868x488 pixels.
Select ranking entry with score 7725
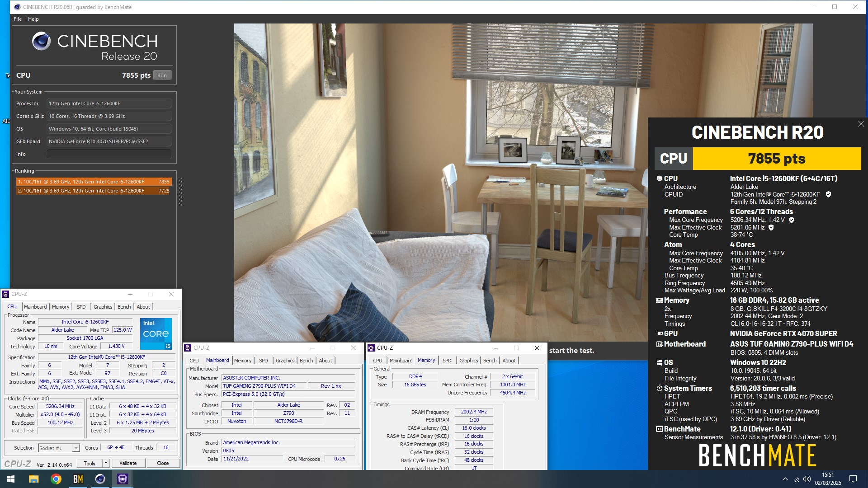click(x=94, y=191)
